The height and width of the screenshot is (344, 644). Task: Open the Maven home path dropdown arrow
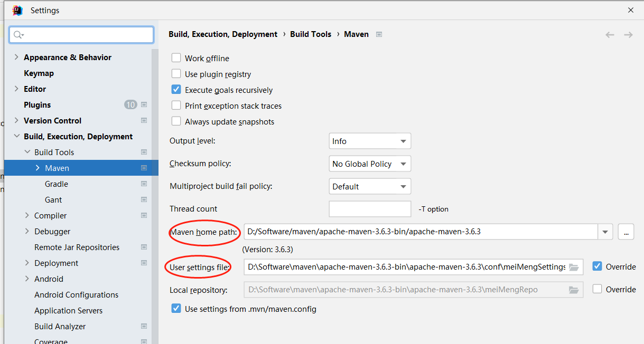click(605, 232)
